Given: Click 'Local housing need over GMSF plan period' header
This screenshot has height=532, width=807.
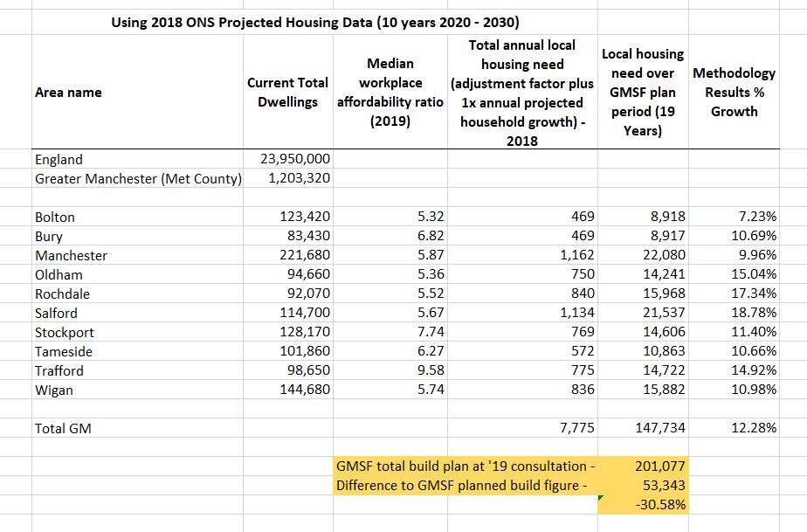Looking at the screenshot, I should click(x=643, y=93).
